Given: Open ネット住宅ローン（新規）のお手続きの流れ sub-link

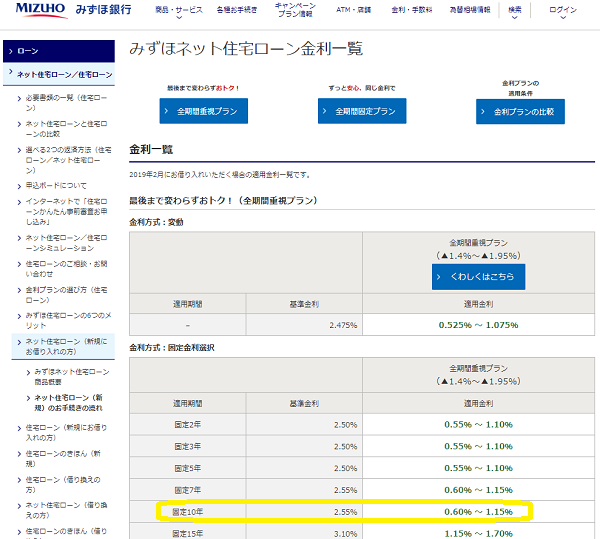Looking at the screenshot, I should coord(69,402).
